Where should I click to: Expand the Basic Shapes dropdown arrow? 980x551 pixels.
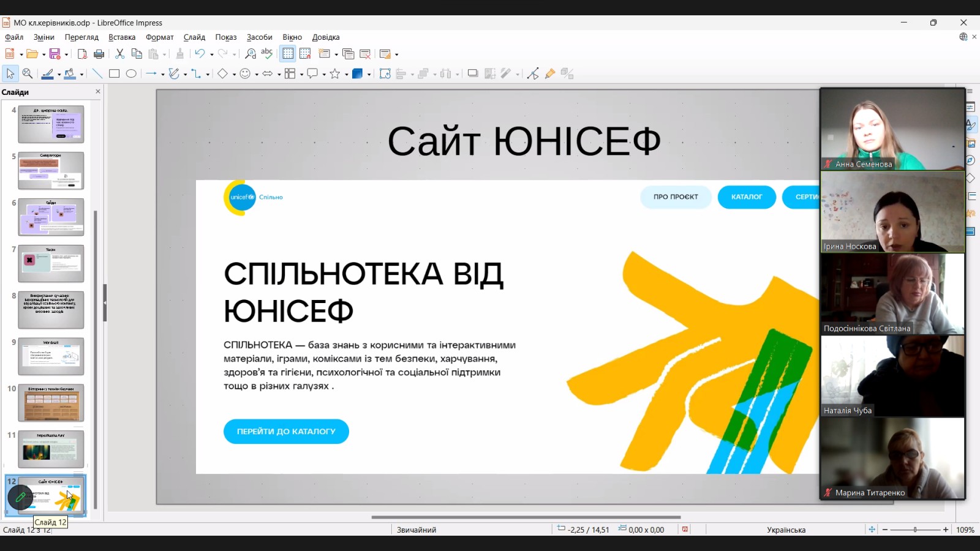click(x=234, y=74)
